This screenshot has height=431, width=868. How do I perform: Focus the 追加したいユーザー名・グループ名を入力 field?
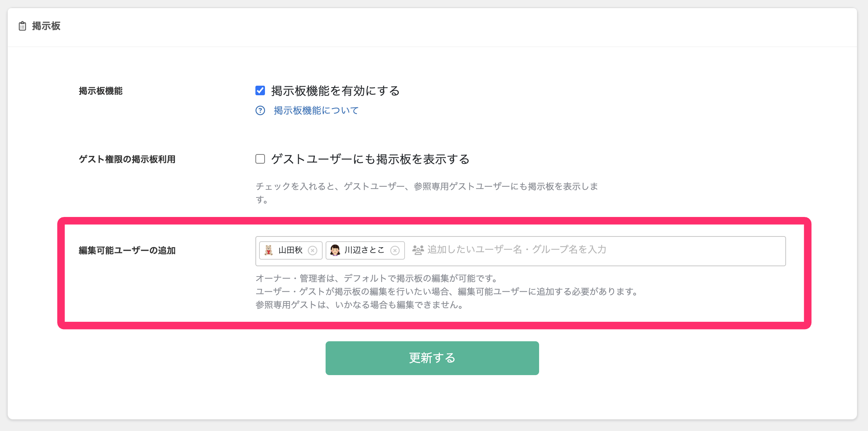tap(588, 250)
